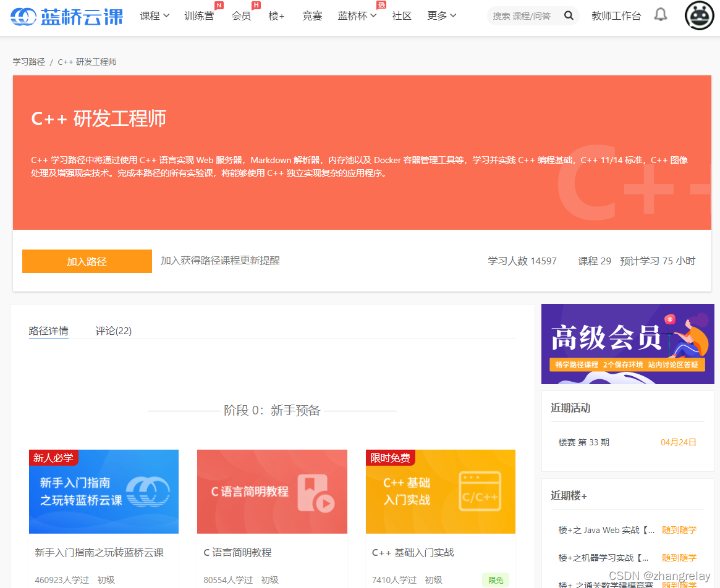Viewport: 720px width, 588px height.
Task: Click the 近期楼+ heading
Action: [569, 495]
